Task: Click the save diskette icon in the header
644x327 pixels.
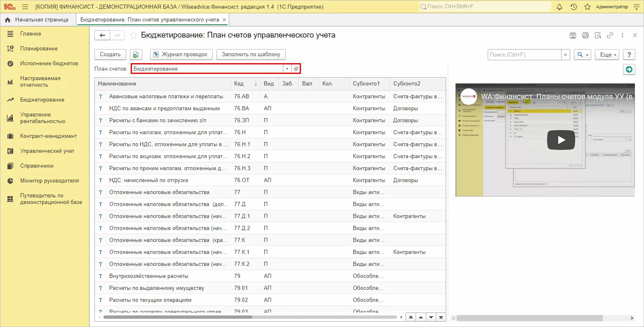Action: (x=573, y=36)
